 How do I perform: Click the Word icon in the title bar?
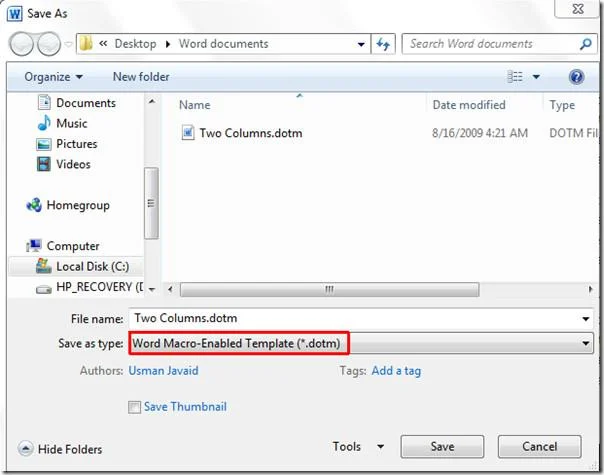[x=15, y=13]
